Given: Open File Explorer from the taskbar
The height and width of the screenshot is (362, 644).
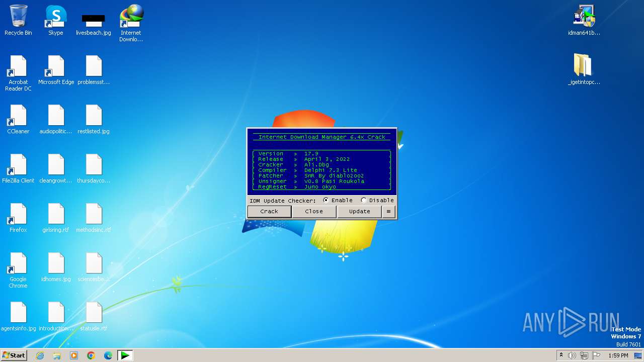Looking at the screenshot, I should pos(57,355).
